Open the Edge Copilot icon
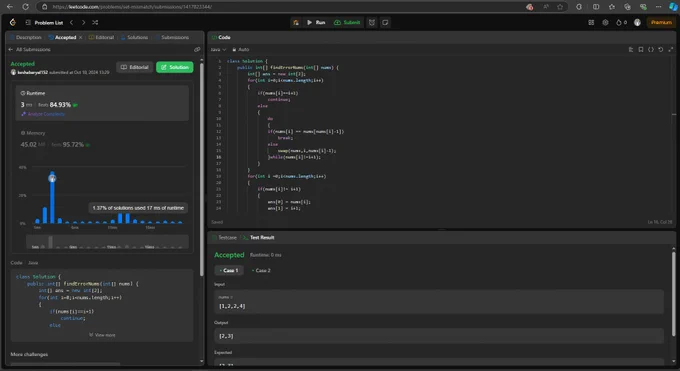 (673, 7)
